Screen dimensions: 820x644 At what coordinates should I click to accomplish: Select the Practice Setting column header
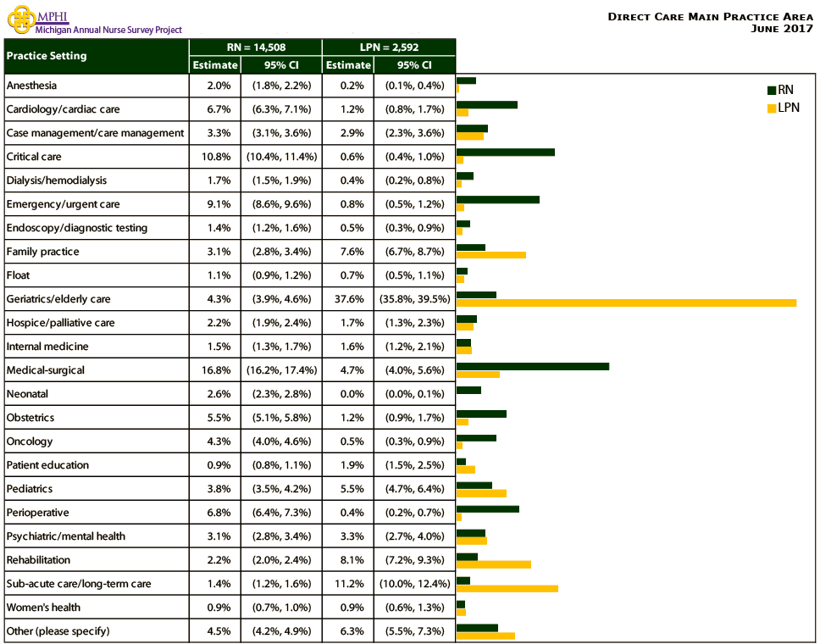(47, 56)
